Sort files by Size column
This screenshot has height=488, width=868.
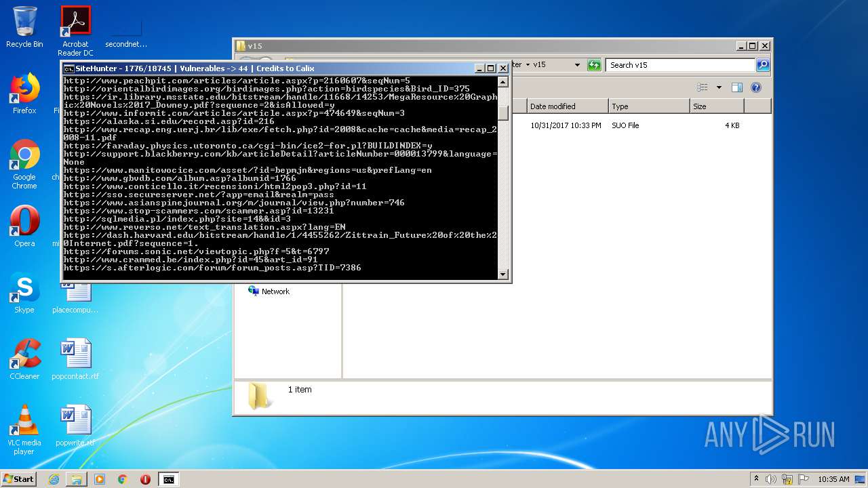717,106
